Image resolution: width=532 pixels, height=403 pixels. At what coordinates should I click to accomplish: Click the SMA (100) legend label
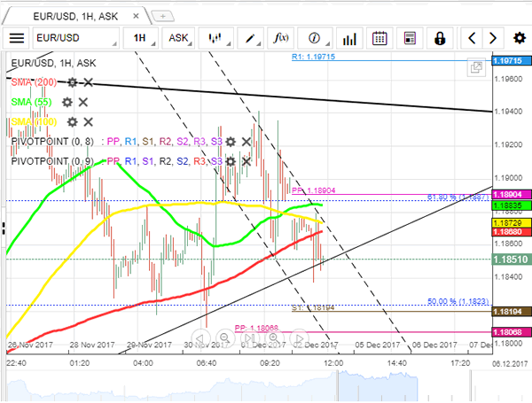(34, 122)
